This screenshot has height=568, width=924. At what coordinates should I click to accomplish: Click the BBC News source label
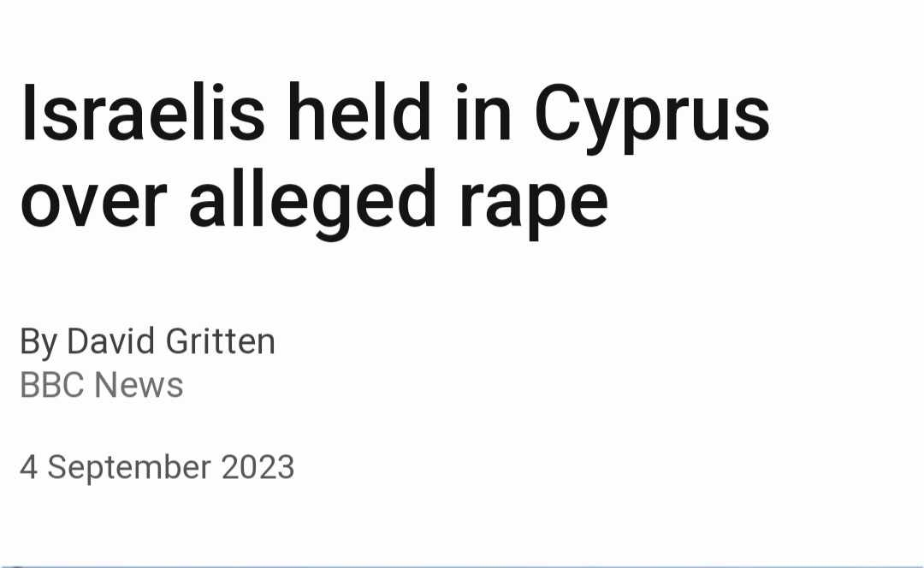[x=101, y=385]
